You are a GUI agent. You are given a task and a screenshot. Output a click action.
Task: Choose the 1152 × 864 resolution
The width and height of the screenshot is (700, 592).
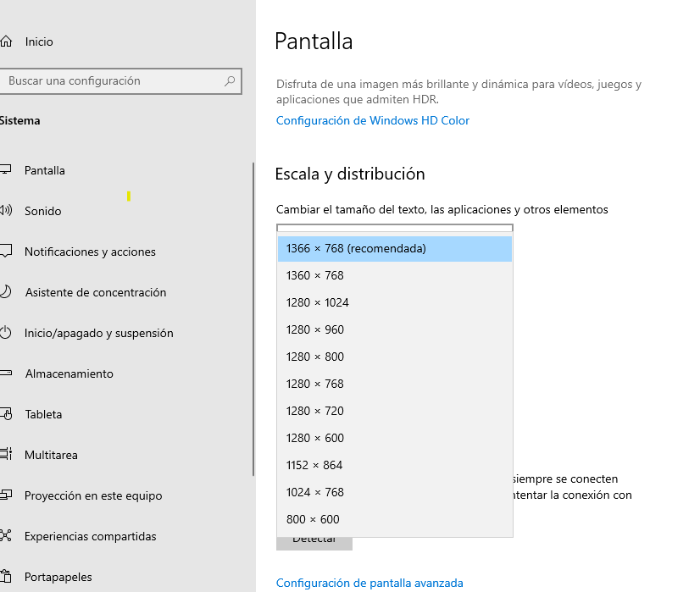[x=395, y=465]
